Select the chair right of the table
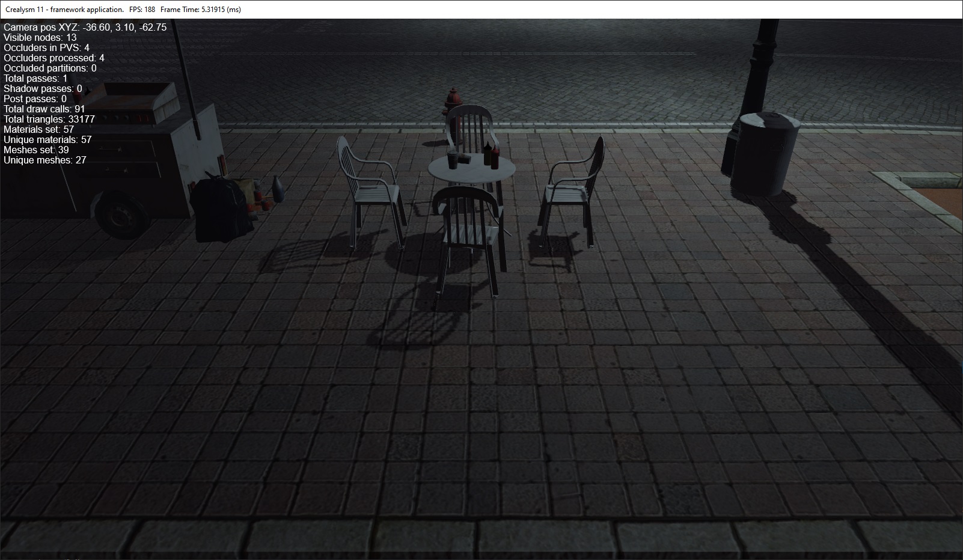 [x=571, y=193]
